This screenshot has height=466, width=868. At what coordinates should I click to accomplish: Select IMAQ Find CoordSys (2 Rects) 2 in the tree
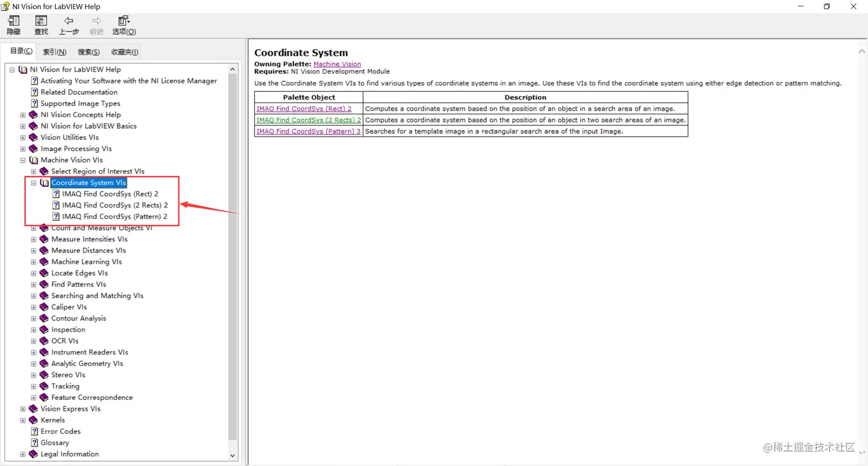[x=115, y=205]
